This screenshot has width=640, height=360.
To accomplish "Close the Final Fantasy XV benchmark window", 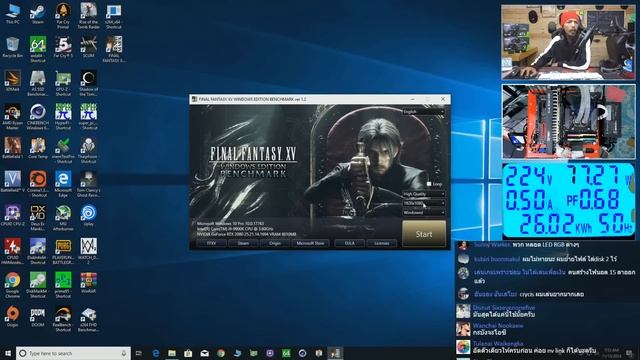I will (443, 99).
